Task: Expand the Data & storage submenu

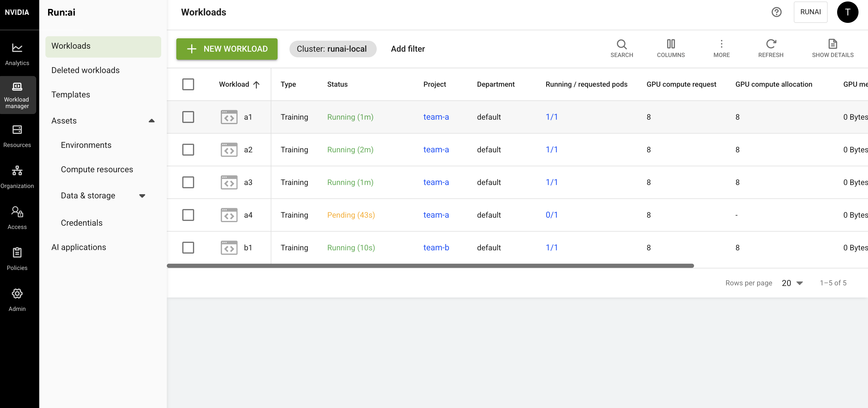Action: coord(142,196)
